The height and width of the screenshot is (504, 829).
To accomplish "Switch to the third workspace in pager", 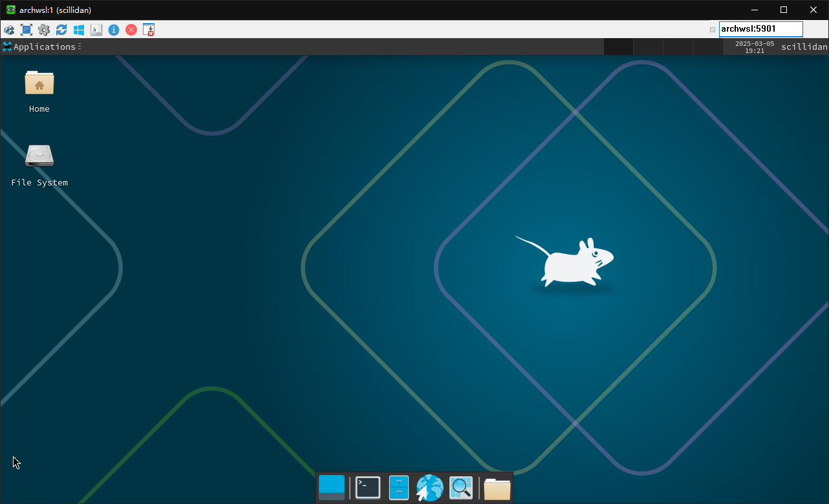I will (x=678, y=47).
